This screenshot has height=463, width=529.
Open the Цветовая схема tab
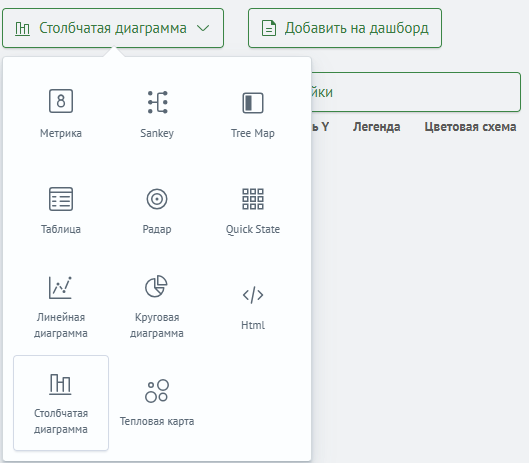click(x=470, y=127)
